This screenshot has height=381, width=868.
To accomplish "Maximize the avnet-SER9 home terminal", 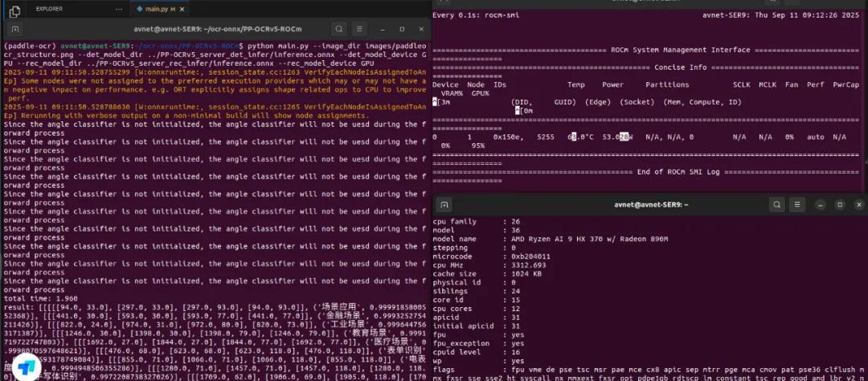I will click(x=839, y=205).
